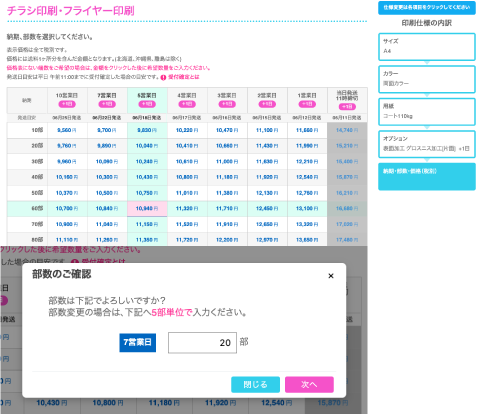Select 80部 price 12,200円 under 3営業日

pyautogui.click(x=227, y=239)
